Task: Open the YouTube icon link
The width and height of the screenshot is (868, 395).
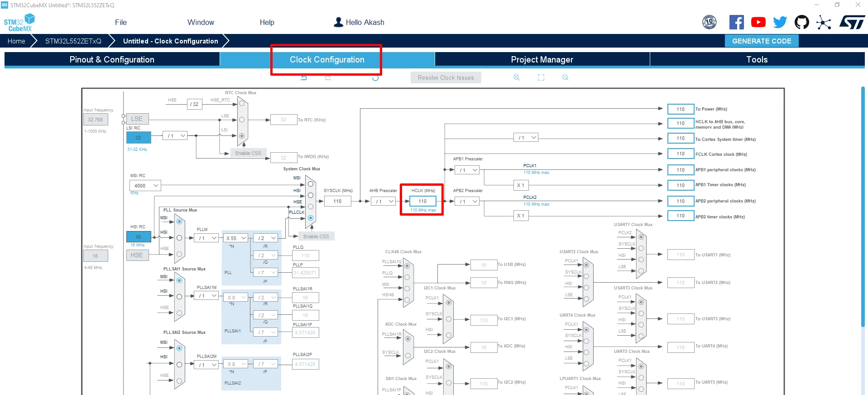Action: (x=758, y=22)
